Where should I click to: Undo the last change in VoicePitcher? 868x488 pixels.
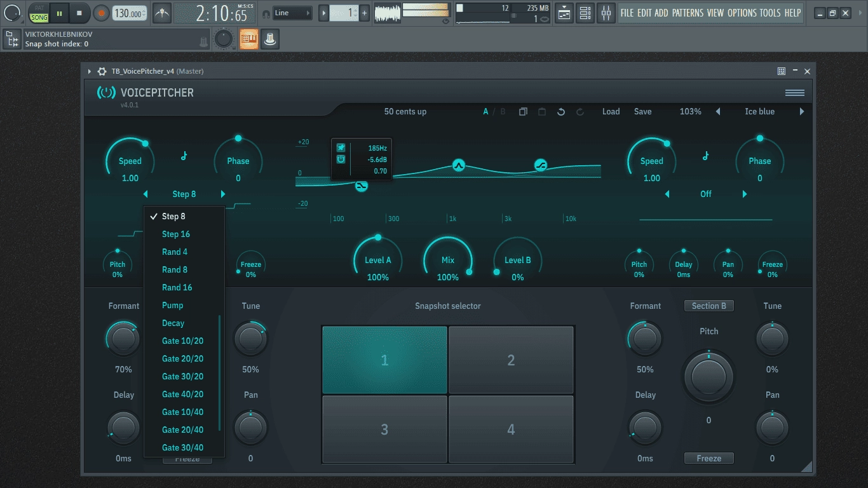pyautogui.click(x=561, y=112)
